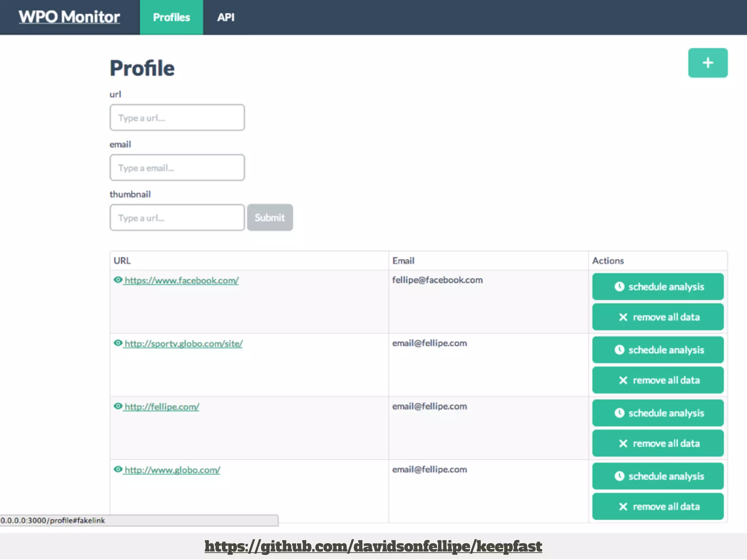Schedule analysis for sportv.globo.com

coord(658,350)
